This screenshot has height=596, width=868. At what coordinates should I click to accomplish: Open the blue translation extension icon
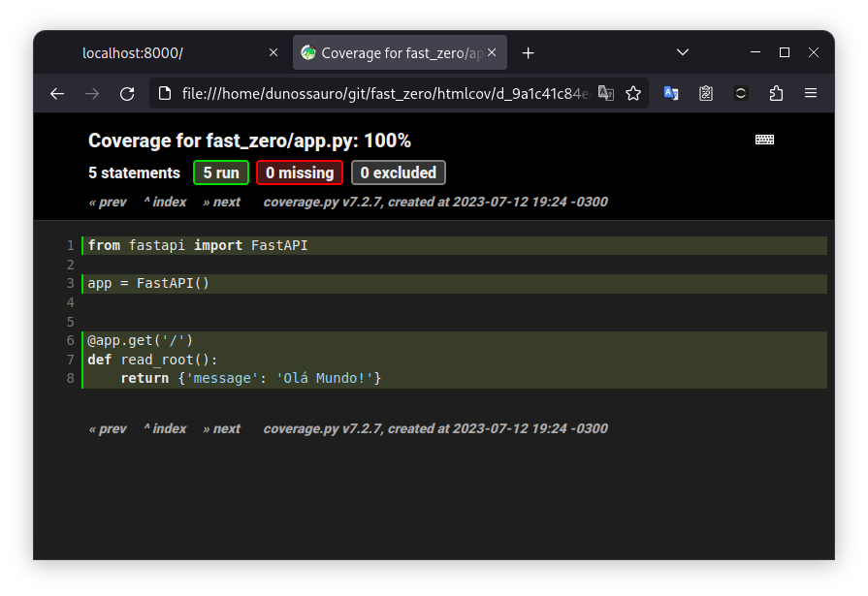(x=671, y=93)
